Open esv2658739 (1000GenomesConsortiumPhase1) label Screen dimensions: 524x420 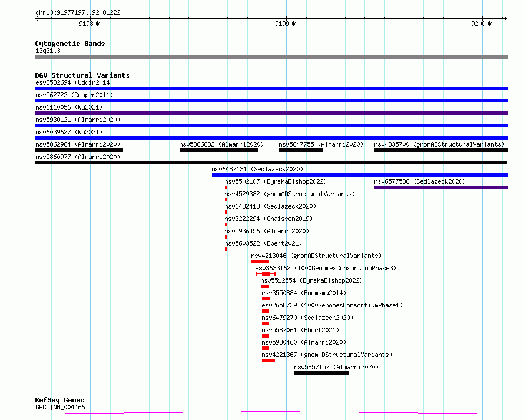[x=332, y=305]
